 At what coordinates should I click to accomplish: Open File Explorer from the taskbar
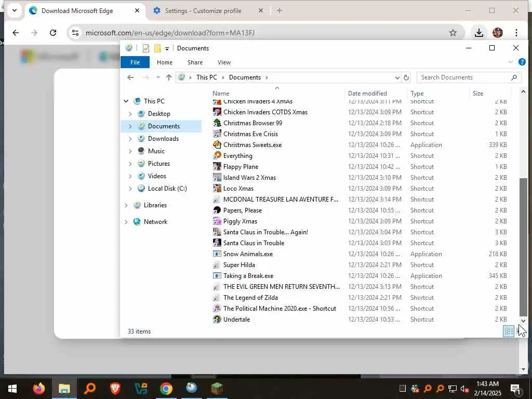[x=64, y=388]
